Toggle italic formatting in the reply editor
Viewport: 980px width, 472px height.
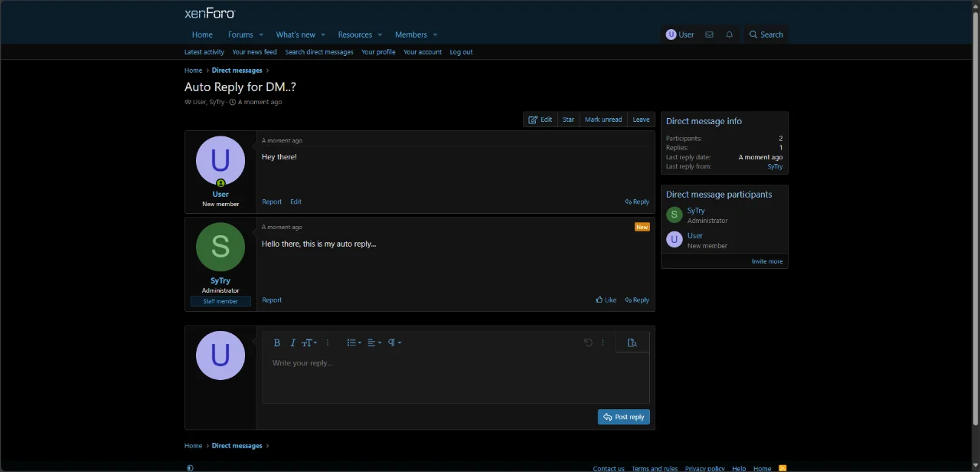click(x=292, y=343)
